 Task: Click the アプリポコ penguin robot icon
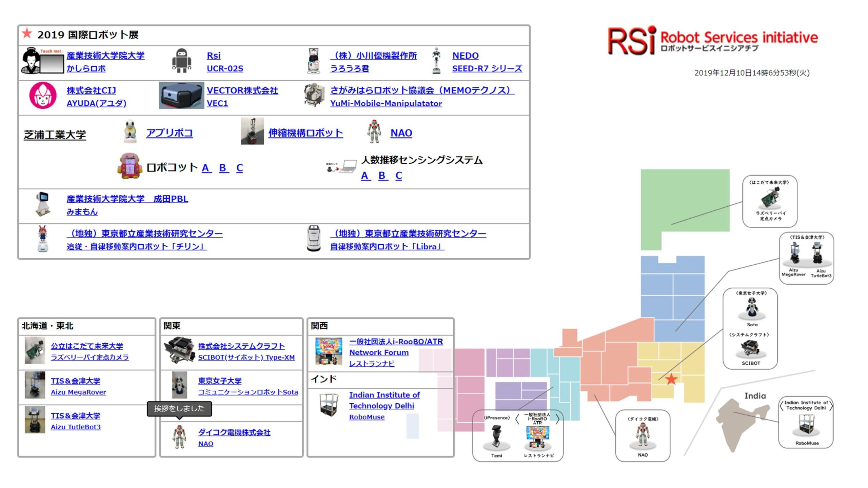[130, 131]
